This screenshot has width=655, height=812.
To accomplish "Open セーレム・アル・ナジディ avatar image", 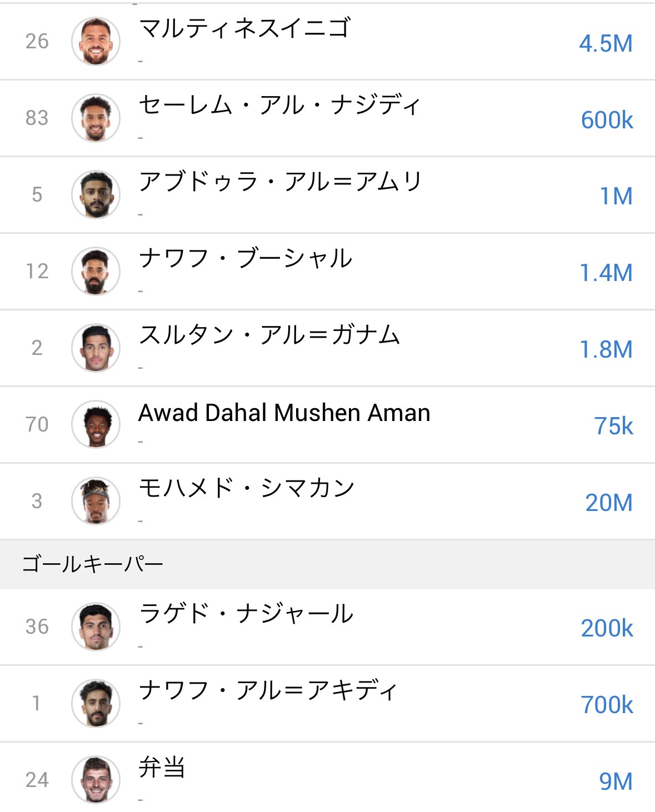I will click(96, 118).
